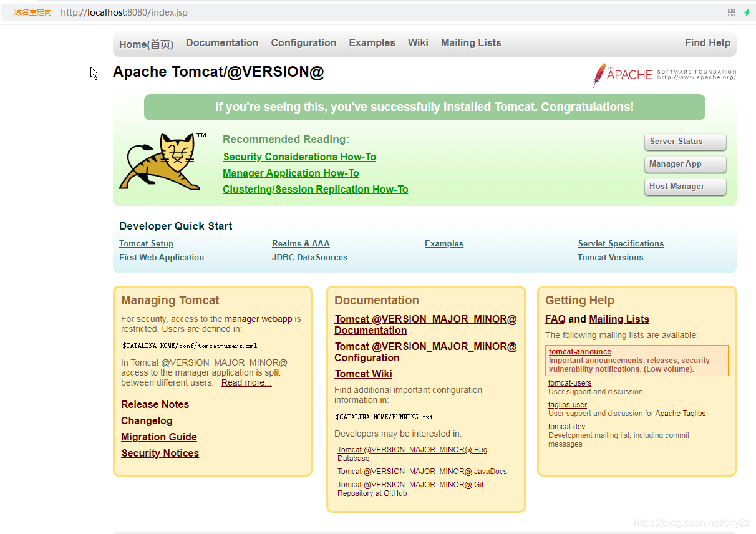Image resolution: width=756 pixels, height=534 pixels.
Task: Open the Servlet Specifications link
Action: [x=621, y=243]
